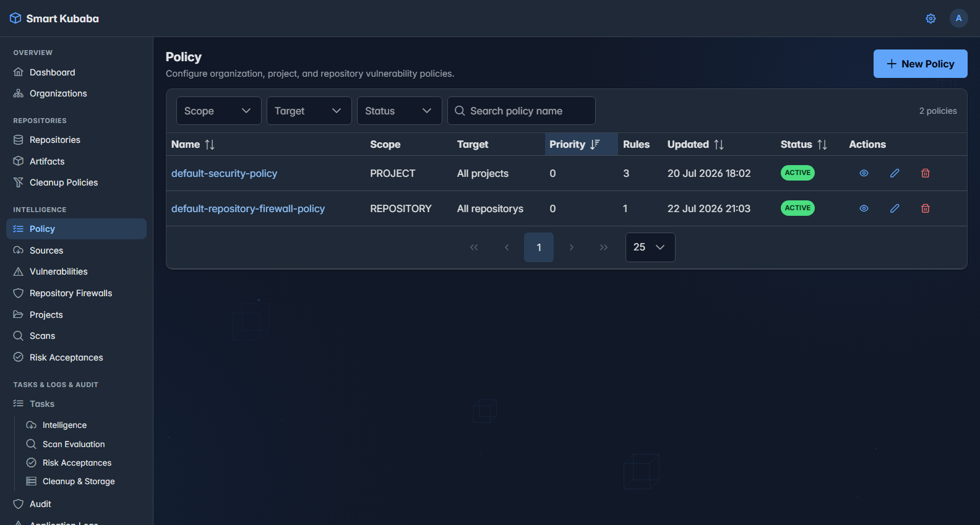
Task: Go to Dashboard in the sidebar
Action: click(x=77, y=72)
